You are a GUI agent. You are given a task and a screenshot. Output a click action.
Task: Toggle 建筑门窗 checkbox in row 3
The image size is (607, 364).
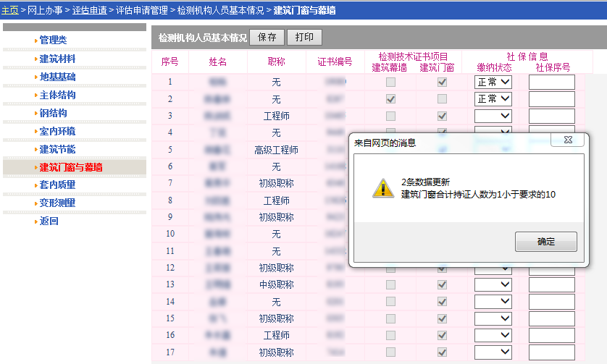[x=442, y=116]
